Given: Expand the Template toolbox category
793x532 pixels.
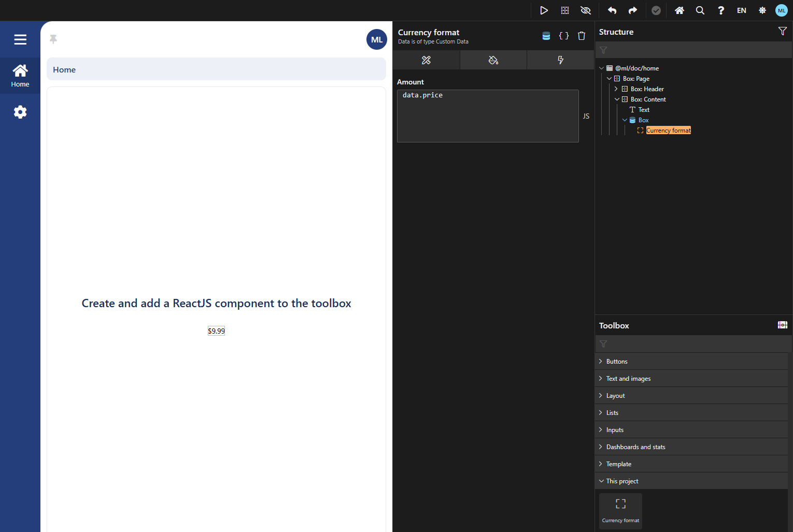Looking at the screenshot, I should point(691,464).
